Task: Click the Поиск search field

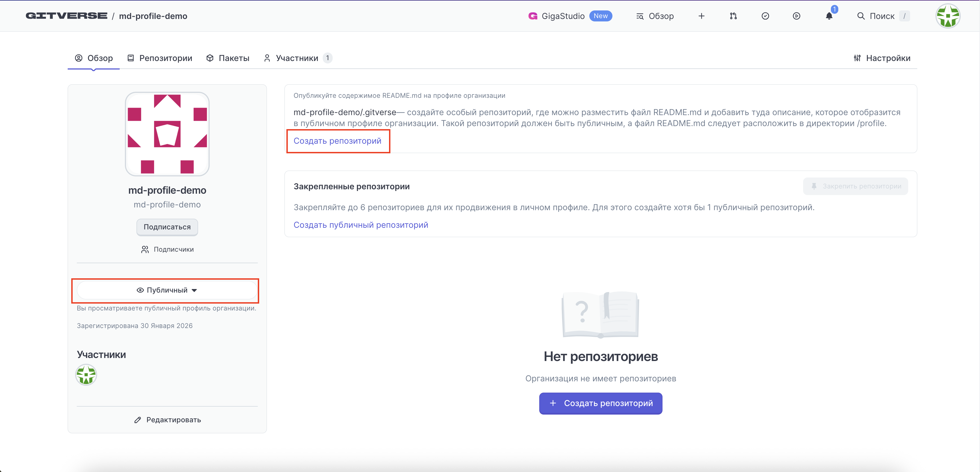Action: pos(882,16)
